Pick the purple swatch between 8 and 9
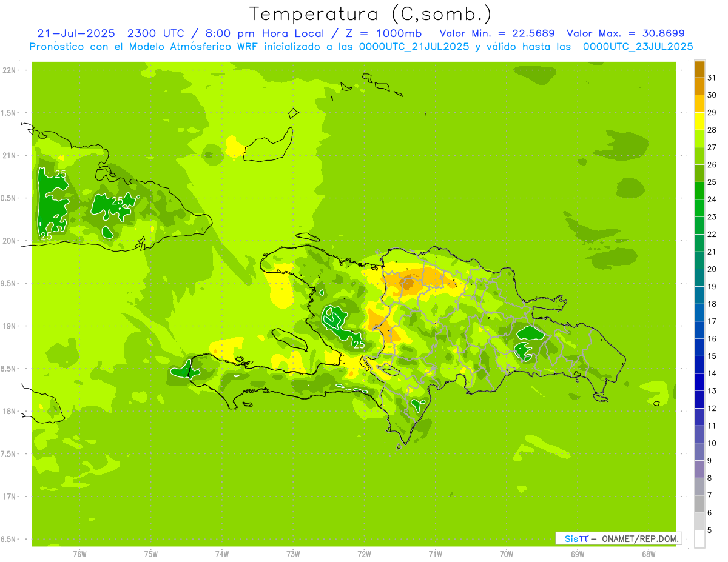 click(699, 469)
